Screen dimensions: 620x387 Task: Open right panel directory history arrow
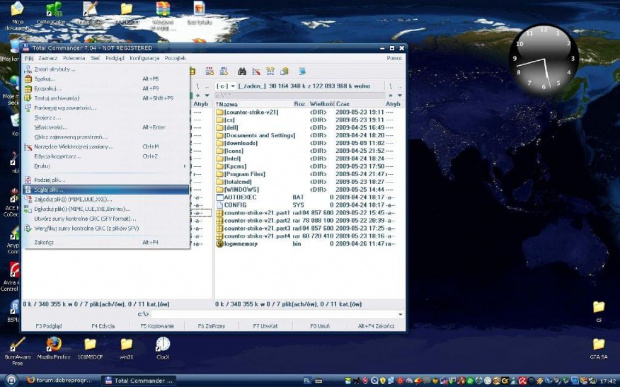click(x=400, y=95)
